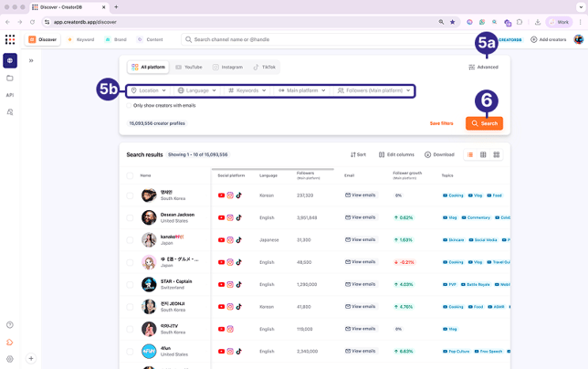Open the app grid launcher icon
Screen dimensions: 588x369
click(10, 40)
